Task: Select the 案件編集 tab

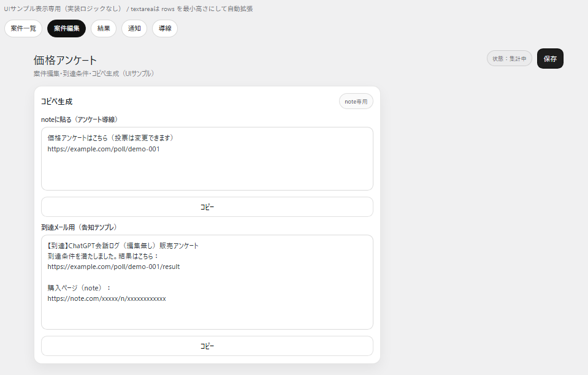Action: (x=66, y=28)
